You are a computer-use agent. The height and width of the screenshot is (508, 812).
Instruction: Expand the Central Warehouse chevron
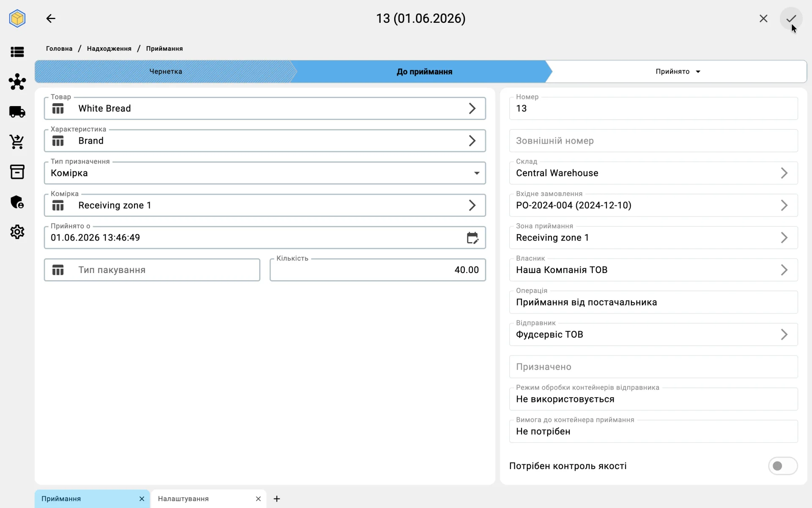pos(784,173)
